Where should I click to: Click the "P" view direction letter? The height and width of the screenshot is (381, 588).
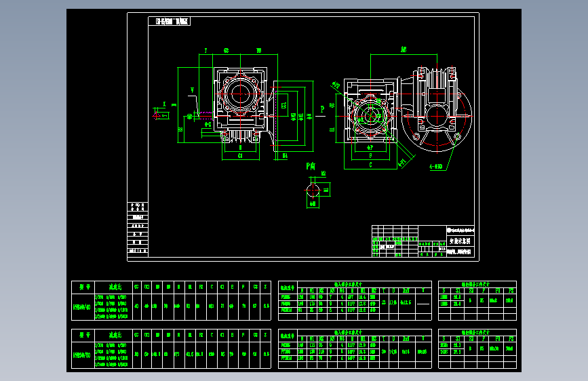(322, 109)
